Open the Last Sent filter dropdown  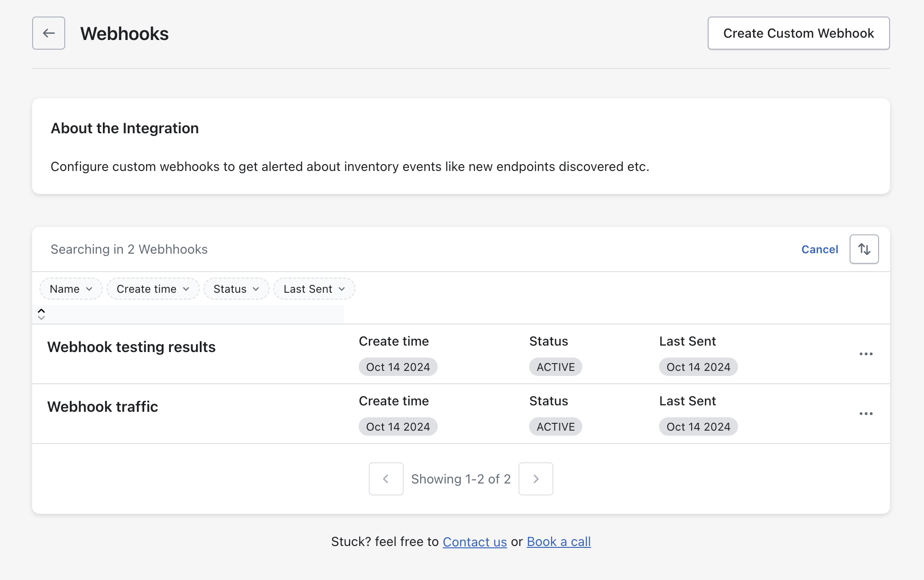(314, 289)
